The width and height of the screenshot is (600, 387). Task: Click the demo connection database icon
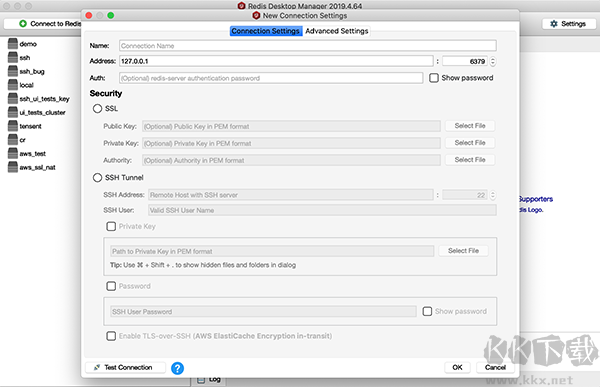[13, 44]
